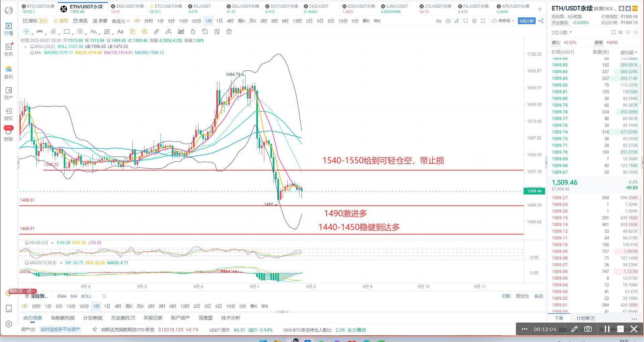This screenshot has width=644, height=342.
Task: Open the 深度图 depth chart tab
Action: click(205, 318)
